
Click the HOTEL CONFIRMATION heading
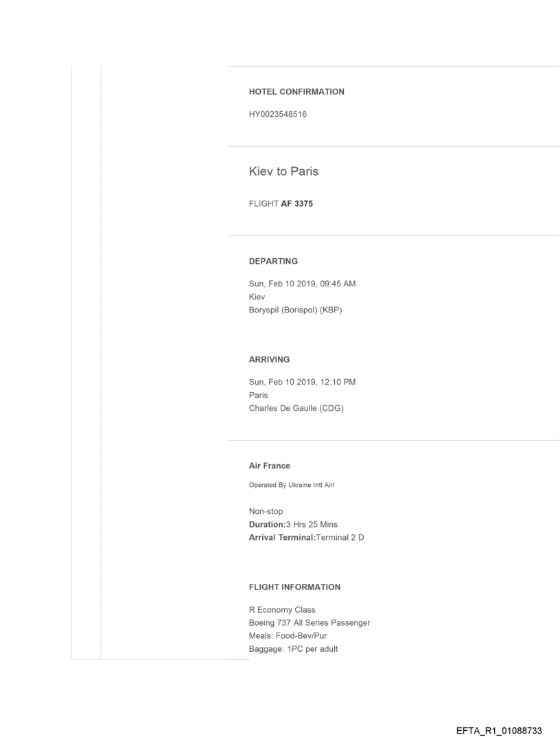coord(296,92)
